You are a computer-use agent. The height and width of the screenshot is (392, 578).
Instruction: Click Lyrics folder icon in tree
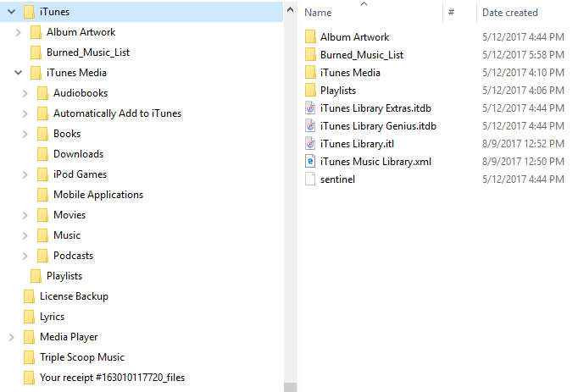coord(29,317)
